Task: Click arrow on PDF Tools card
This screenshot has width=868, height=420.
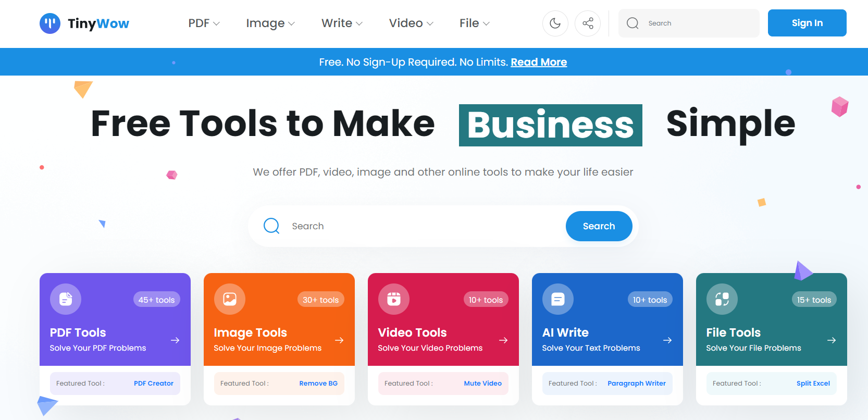Action: pyautogui.click(x=175, y=340)
